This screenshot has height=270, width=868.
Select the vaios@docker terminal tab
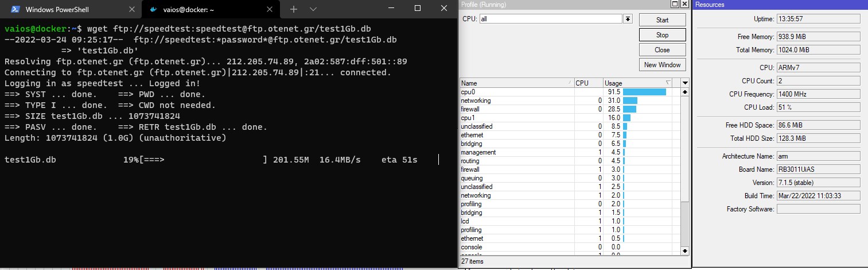[209, 9]
